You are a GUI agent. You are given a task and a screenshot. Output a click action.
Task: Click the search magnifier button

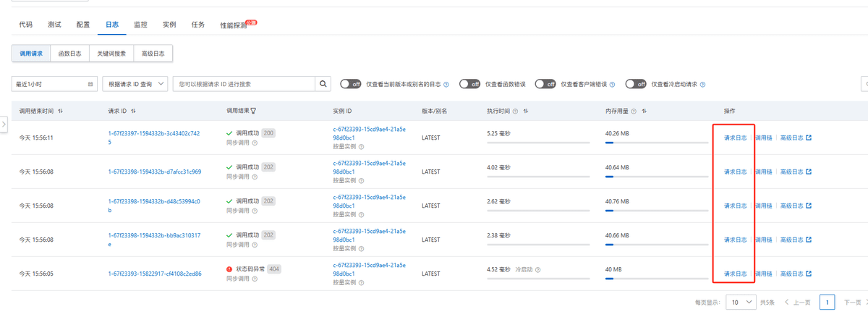(x=323, y=84)
